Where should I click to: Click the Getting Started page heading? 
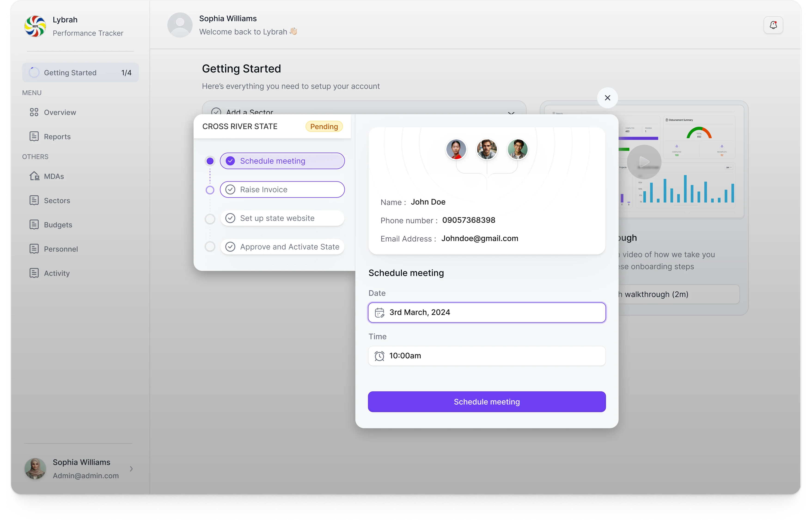(x=241, y=69)
